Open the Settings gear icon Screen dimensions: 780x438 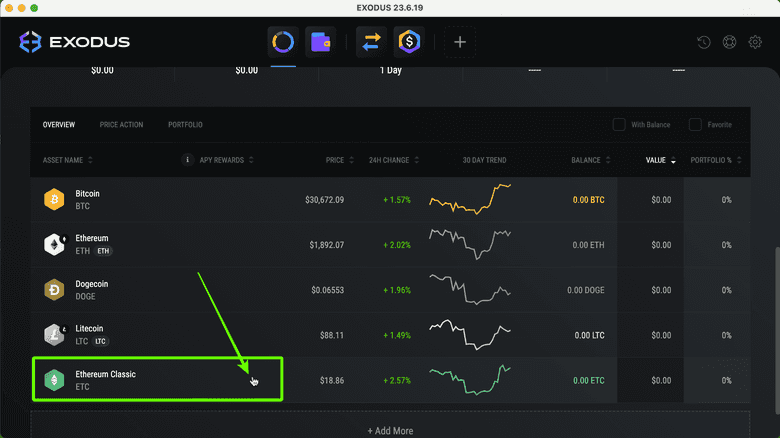pyautogui.click(x=755, y=43)
